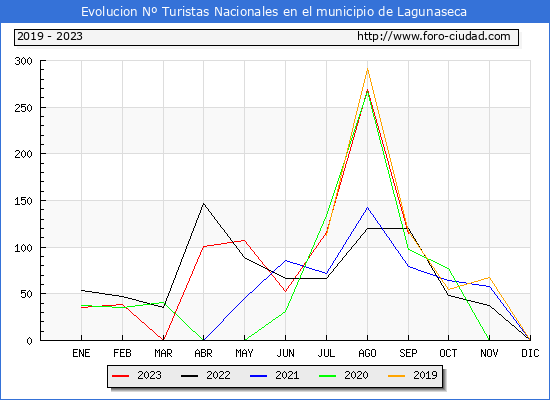Click the black 2022 peak at ABR

(203, 204)
